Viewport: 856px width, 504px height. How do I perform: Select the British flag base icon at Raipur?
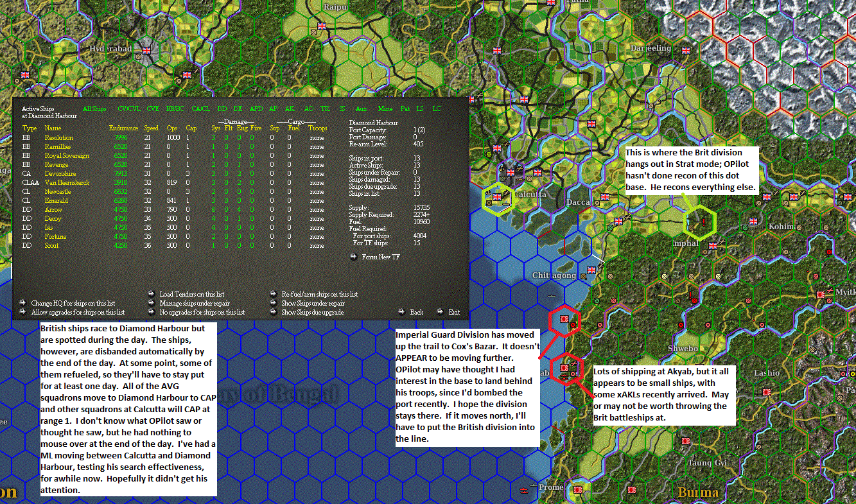coord(322,26)
